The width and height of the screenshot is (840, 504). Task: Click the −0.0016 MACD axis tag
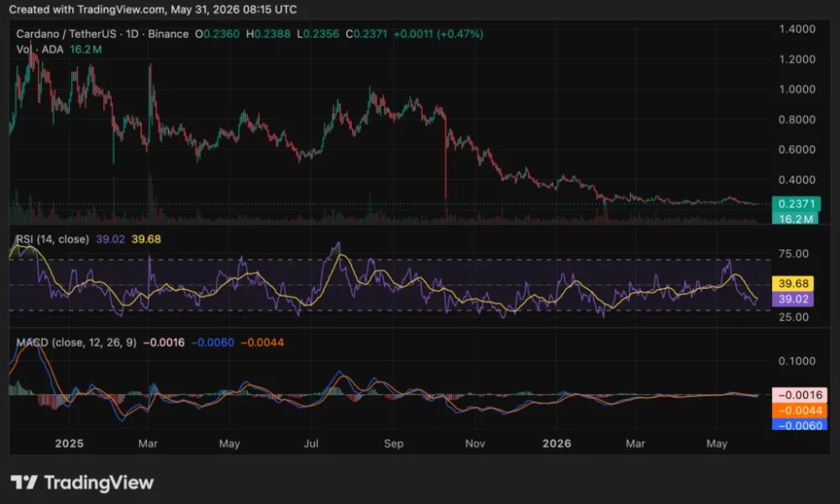pyautogui.click(x=800, y=395)
